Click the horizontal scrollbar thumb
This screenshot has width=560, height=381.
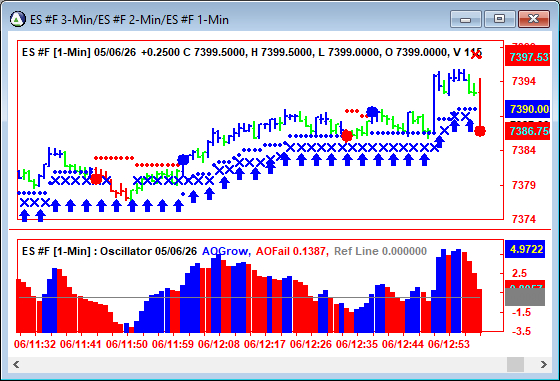(x=515, y=365)
